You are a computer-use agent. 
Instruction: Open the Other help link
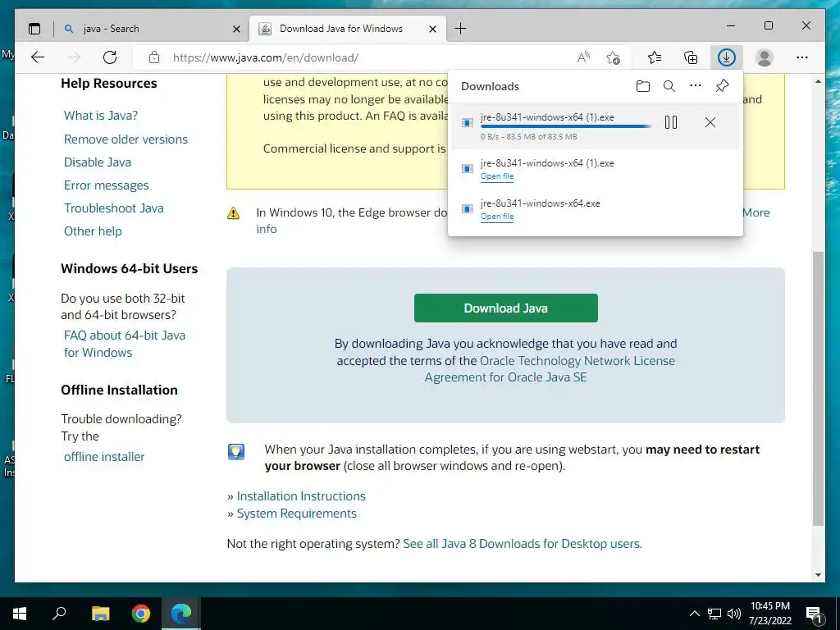pos(93,231)
